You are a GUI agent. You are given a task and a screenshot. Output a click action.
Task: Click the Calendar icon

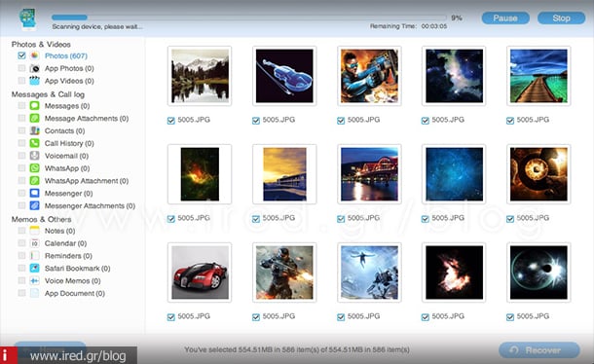34,243
